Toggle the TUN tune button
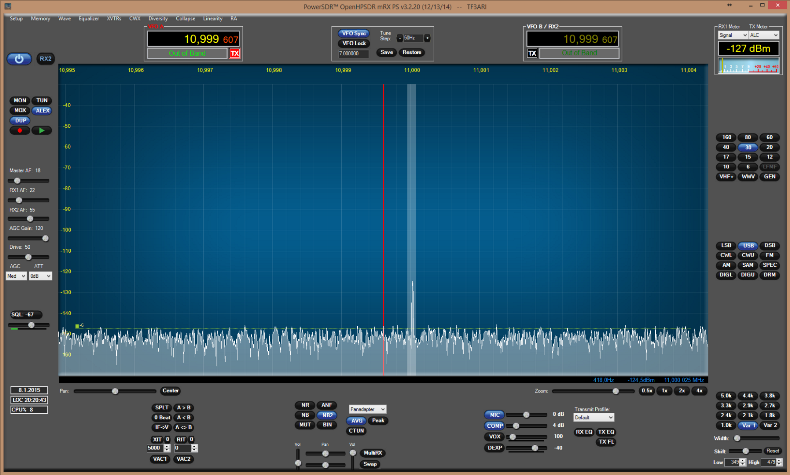 pyautogui.click(x=42, y=100)
